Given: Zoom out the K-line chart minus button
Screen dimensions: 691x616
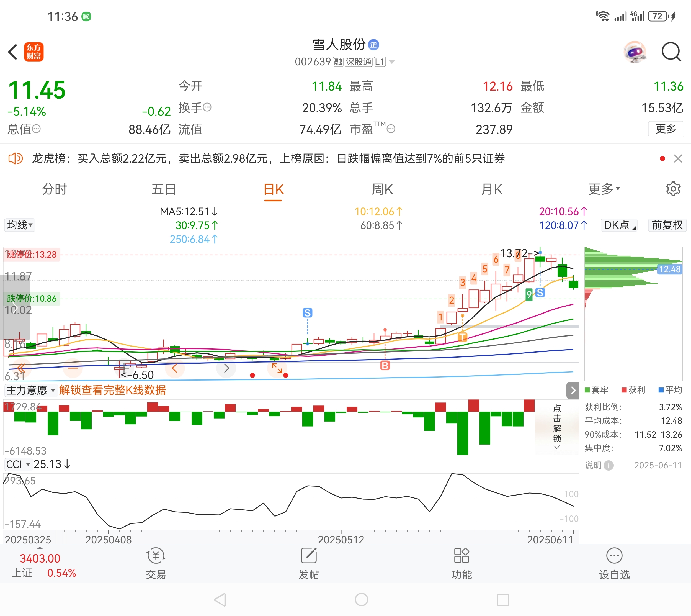Looking at the screenshot, I should [73, 368].
